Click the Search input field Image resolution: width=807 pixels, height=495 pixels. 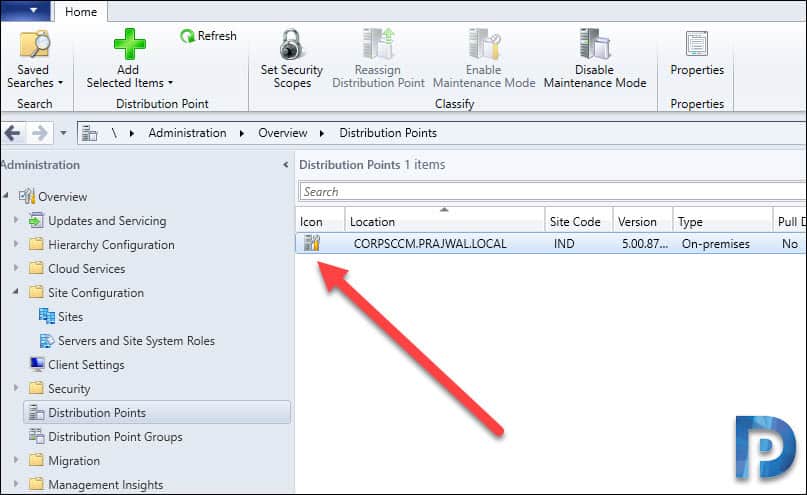pyautogui.click(x=553, y=192)
